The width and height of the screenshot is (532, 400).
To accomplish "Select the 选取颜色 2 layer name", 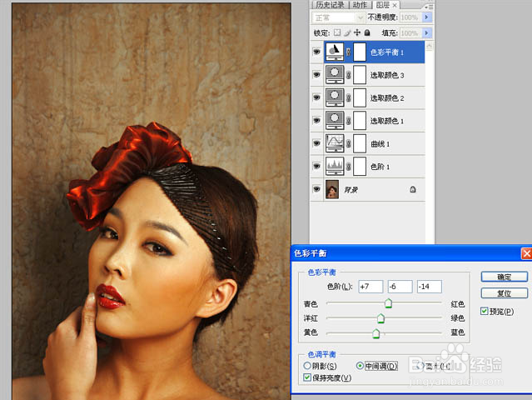I will [387, 97].
